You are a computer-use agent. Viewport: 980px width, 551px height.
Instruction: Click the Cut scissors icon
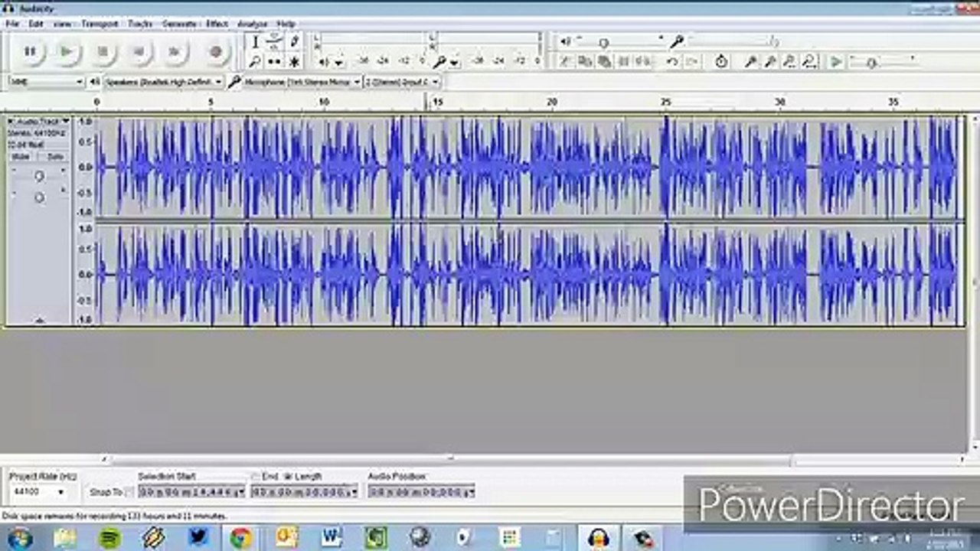(x=566, y=61)
